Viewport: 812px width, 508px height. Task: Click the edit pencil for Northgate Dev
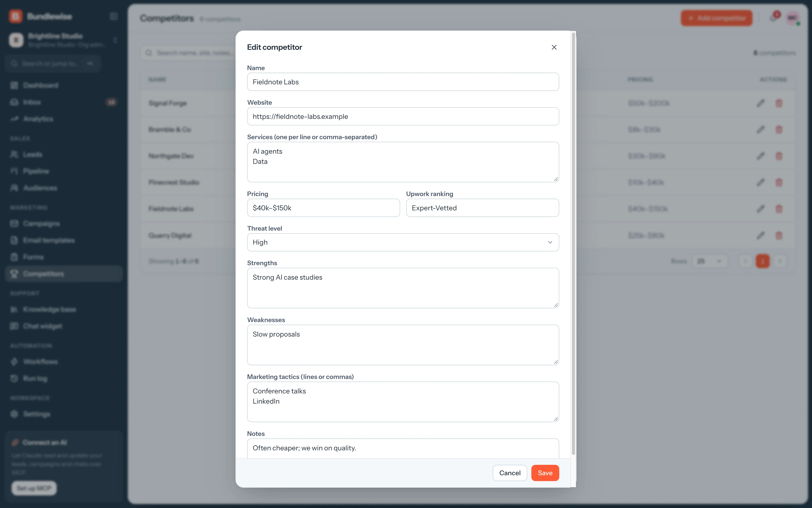(x=761, y=156)
